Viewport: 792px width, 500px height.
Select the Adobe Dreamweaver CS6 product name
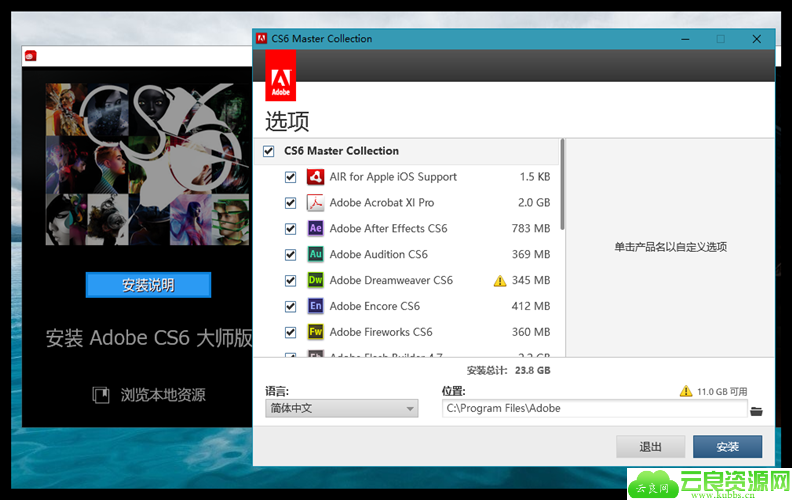coord(391,280)
